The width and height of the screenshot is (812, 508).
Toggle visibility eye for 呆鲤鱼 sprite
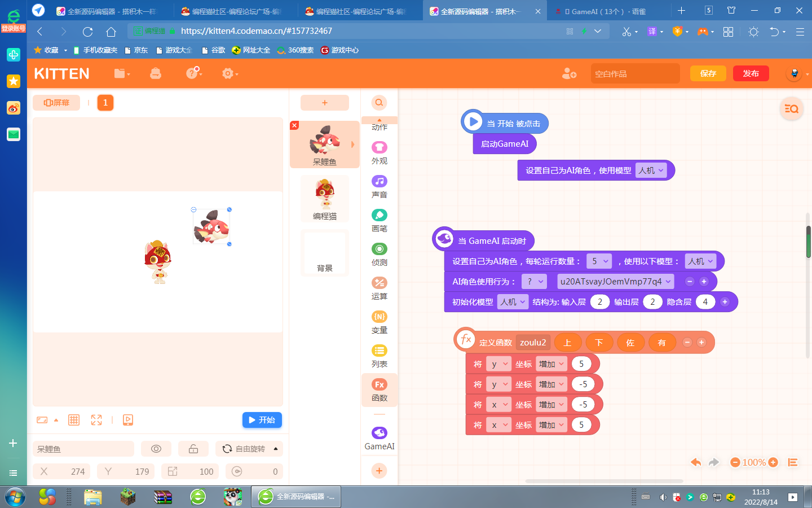click(156, 449)
